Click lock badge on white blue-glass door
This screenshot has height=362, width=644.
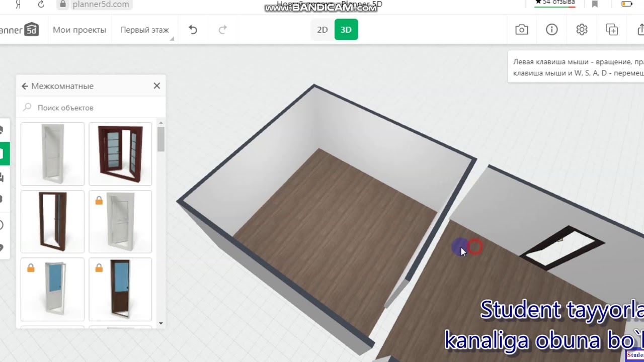pos(31,268)
